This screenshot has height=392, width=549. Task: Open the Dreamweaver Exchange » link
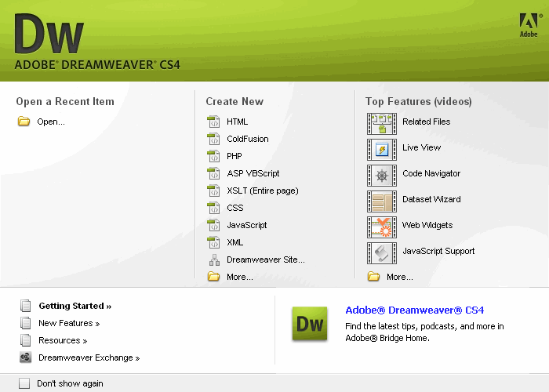point(89,358)
